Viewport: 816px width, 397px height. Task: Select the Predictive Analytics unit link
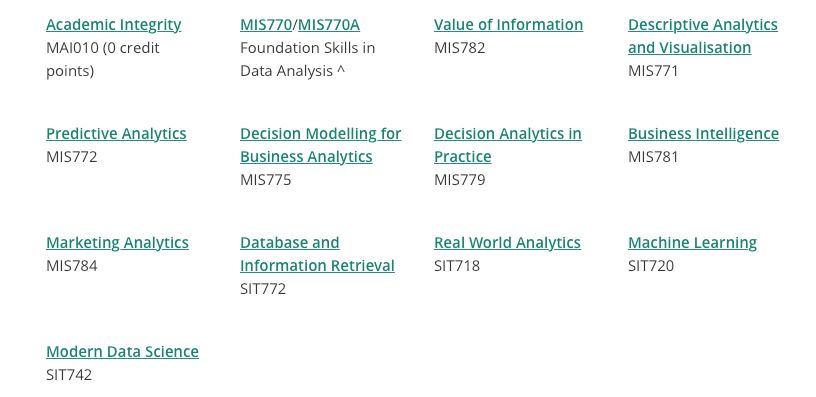[116, 134]
